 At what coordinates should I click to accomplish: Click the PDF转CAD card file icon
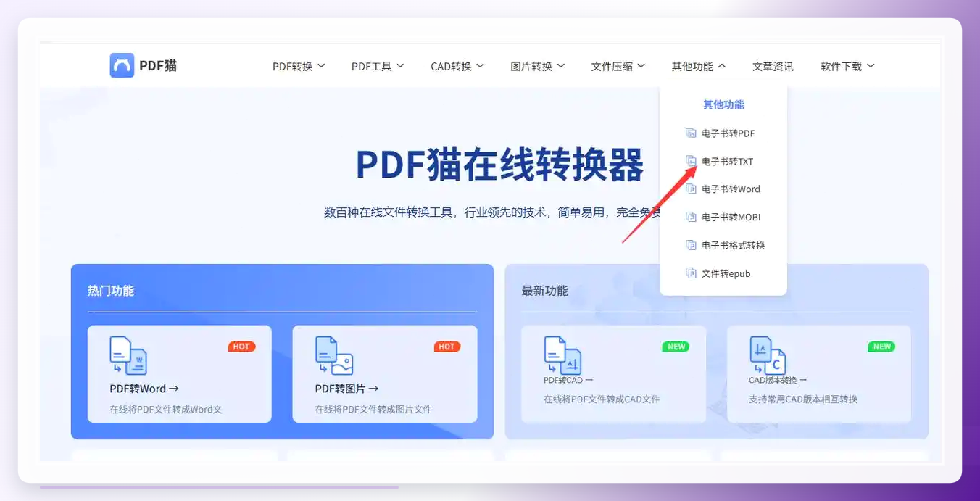[x=562, y=355]
